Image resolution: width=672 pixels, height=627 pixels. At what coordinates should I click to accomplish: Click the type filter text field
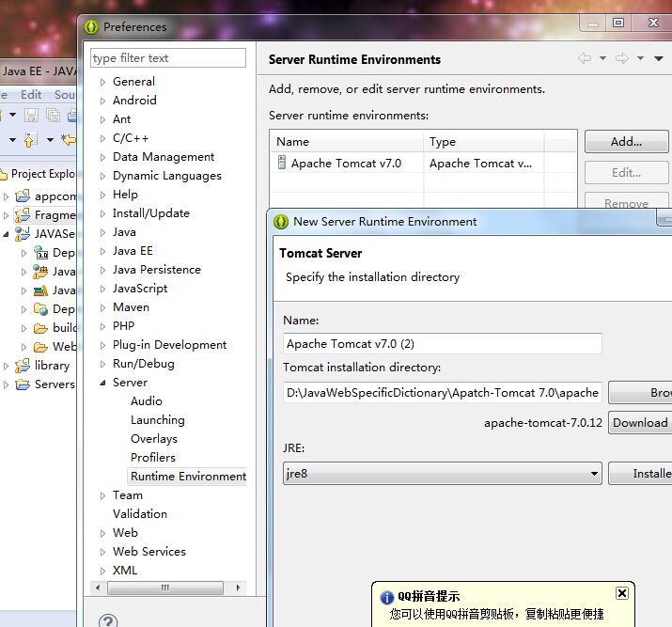coord(168,58)
